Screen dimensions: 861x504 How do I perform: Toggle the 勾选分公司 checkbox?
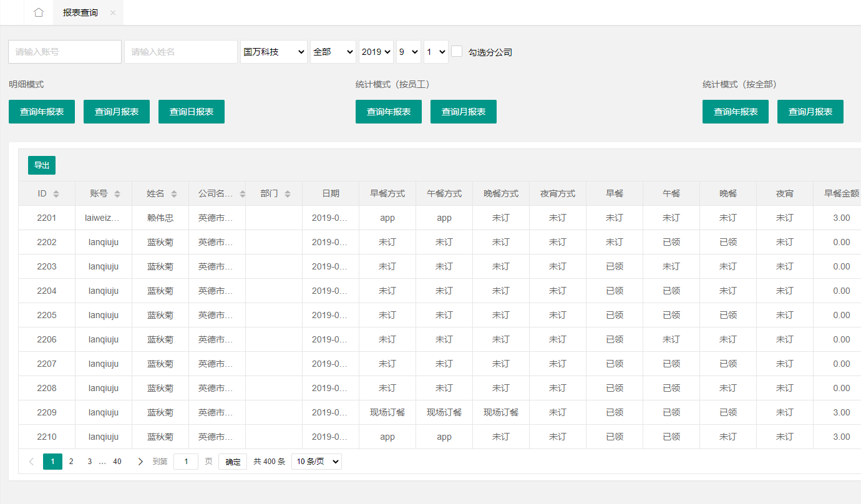(457, 52)
